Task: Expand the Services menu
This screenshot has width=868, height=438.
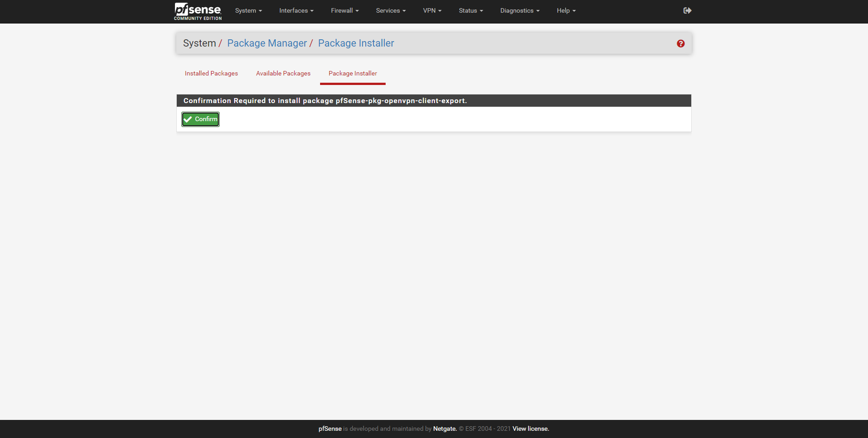Action: (391, 10)
